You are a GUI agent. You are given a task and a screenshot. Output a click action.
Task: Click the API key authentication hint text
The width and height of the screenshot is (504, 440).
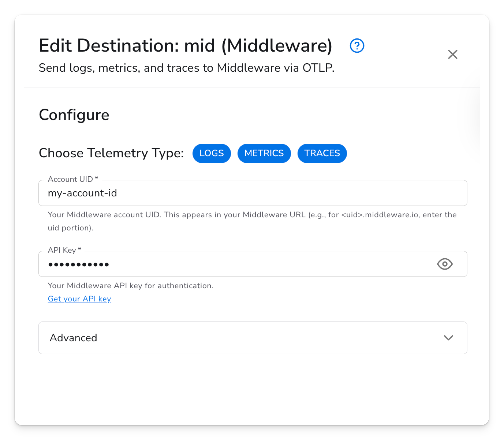tap(130, 286)
